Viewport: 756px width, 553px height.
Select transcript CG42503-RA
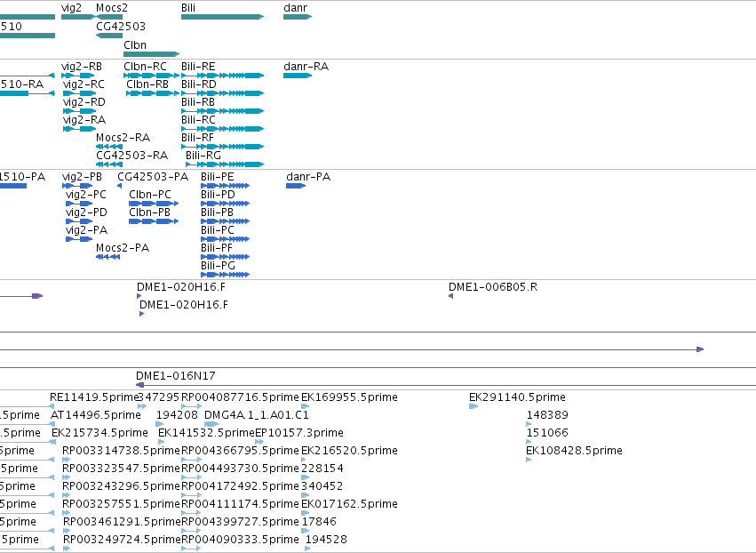132,156
